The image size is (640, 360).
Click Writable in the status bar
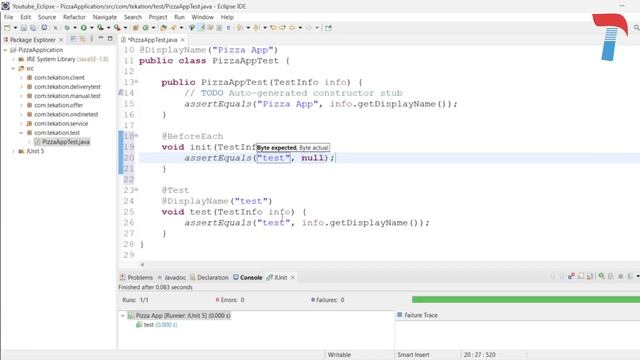pos(339,355)
